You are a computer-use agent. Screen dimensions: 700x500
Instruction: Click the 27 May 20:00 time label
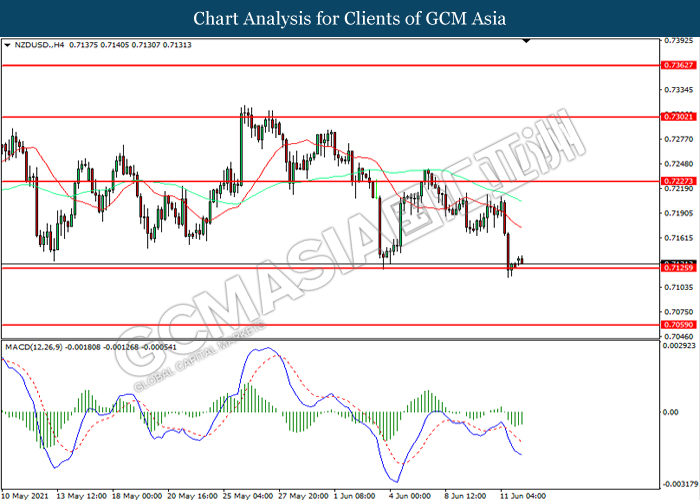pyautogui.click(x=303, y=496)
